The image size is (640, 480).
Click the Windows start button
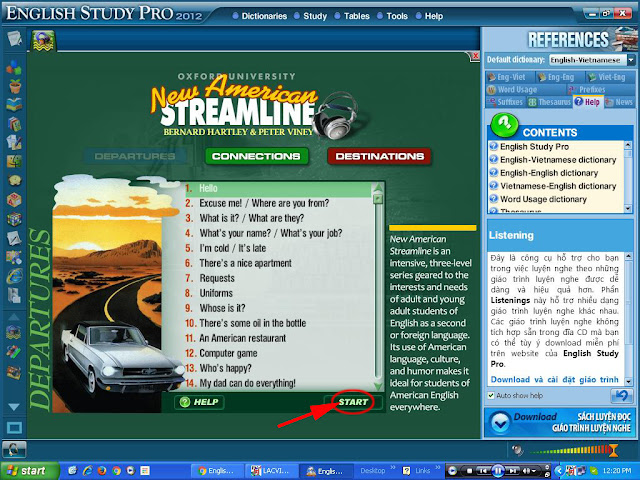tap(29, 471)
